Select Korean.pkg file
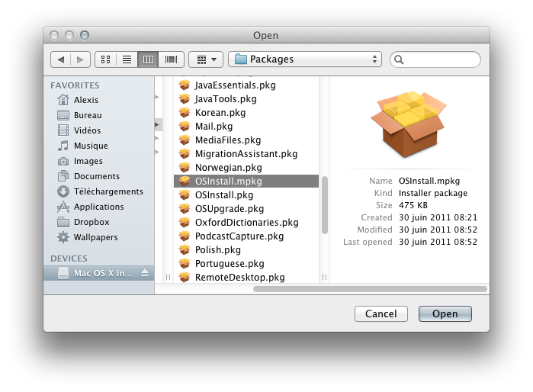 [246, 113]
